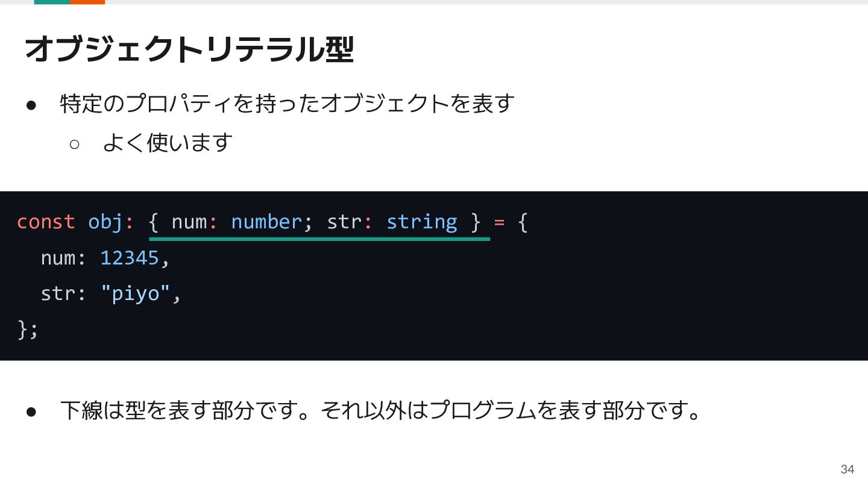Click the teal underline beneath the type

tap(319, 239)
